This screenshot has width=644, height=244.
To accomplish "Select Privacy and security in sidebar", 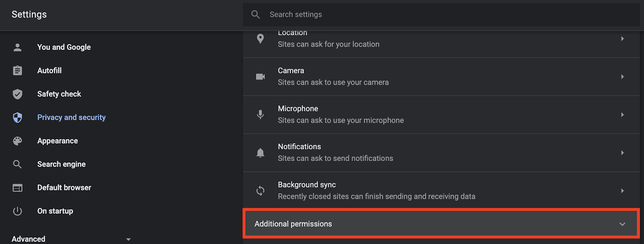I will (71, 117).
